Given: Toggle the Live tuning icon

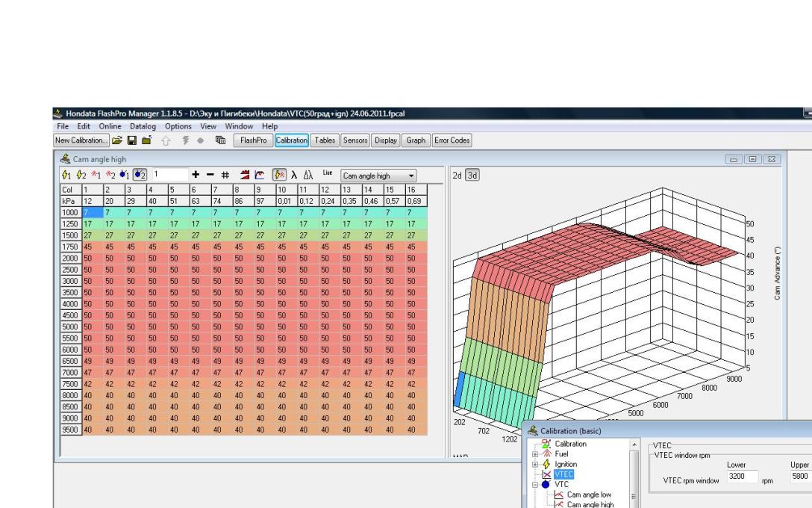Looking at the screenshot, I should point(328,173).
